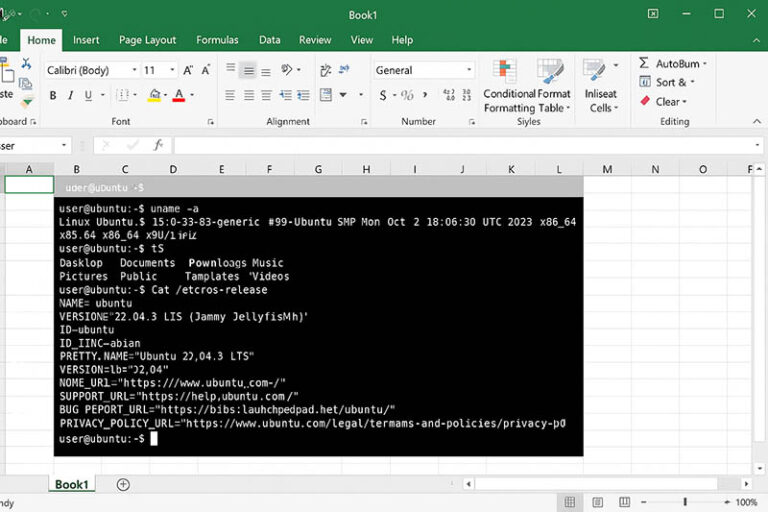Image resolution: width=768 pixels, height=512 pixels.
Task: Click the zoom slider in status bar
Action: [x=685, y=502]
